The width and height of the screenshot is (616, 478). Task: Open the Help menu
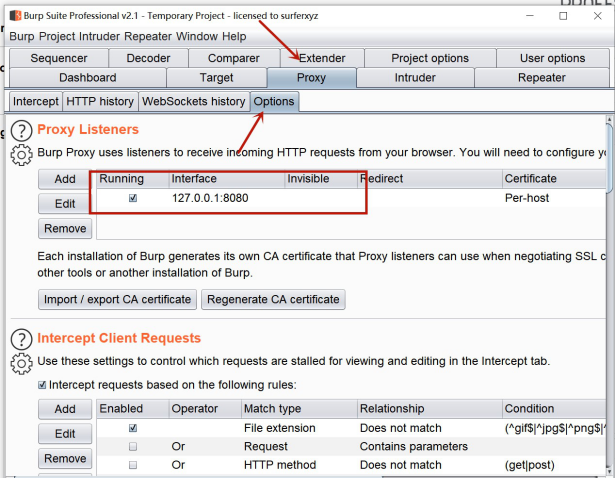[234, 37]
